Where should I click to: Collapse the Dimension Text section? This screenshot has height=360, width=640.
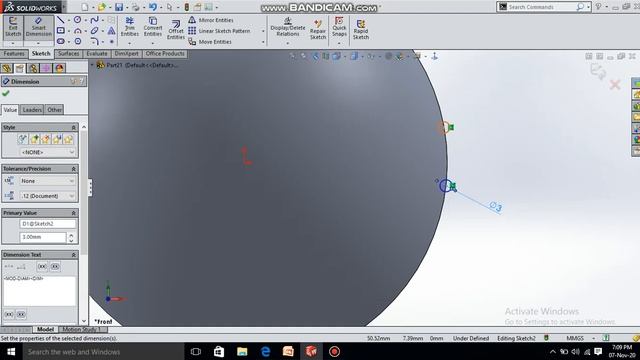(x=74, y=255)
